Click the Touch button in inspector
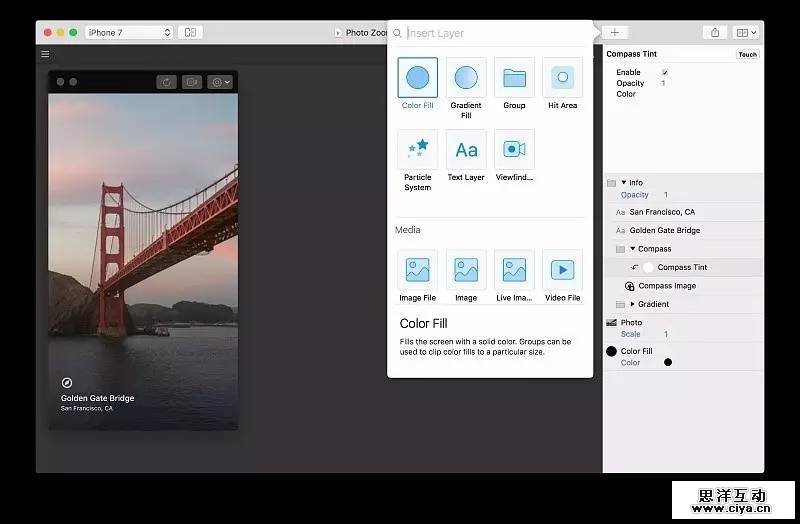 (x=747, y=54)
